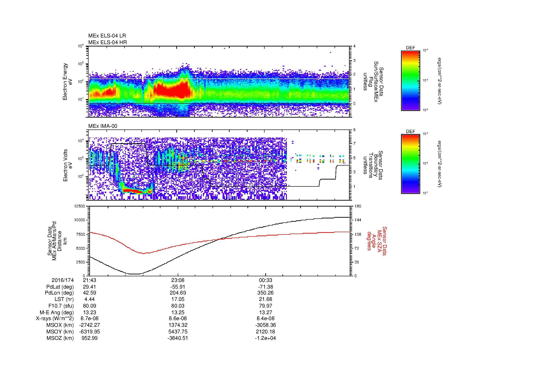Viewport: 555px width, 392px height.
Task: Click the '2016/174' date label
Action: [x=63, y=280]
